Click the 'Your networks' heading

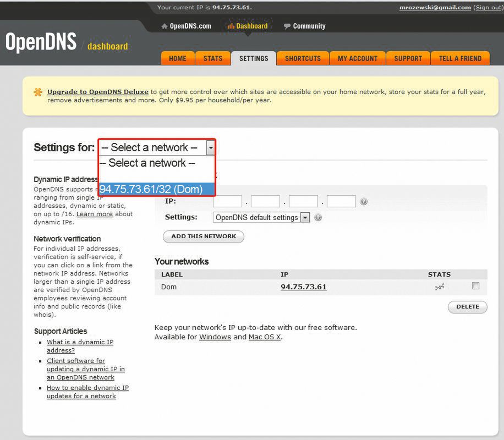(182, 262)
